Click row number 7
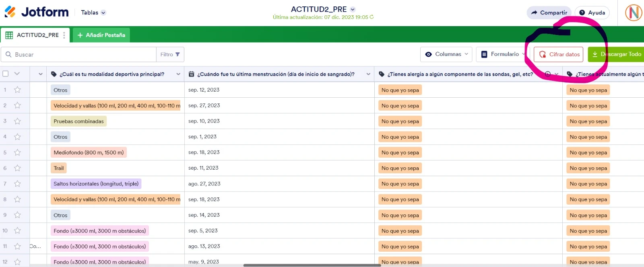Screen dimensions: 644x267 pos(5,184)
